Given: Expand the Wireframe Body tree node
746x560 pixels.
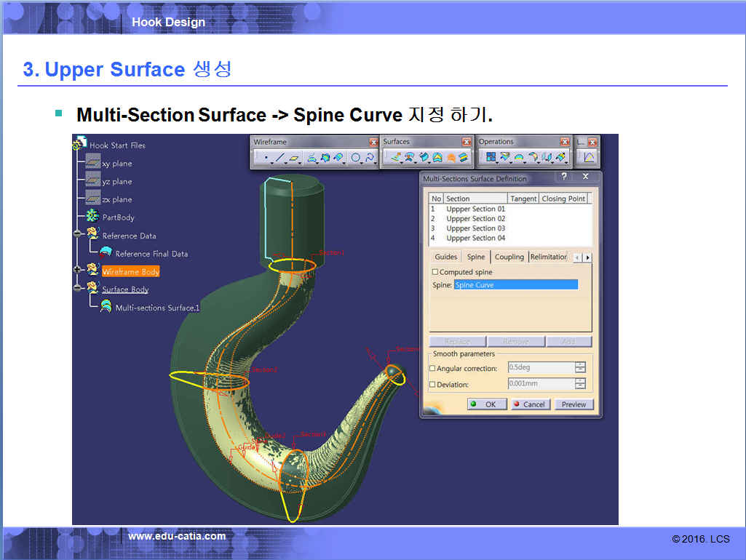Looking at the screenshot, I should pyautogui.click(x=77, y=270).
